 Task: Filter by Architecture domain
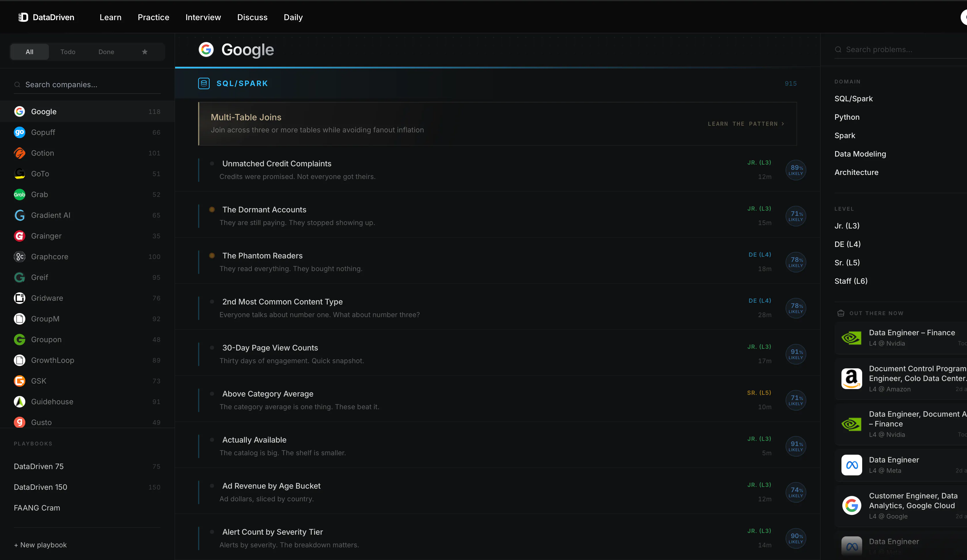pyautogui.click(x=856, y=172)
